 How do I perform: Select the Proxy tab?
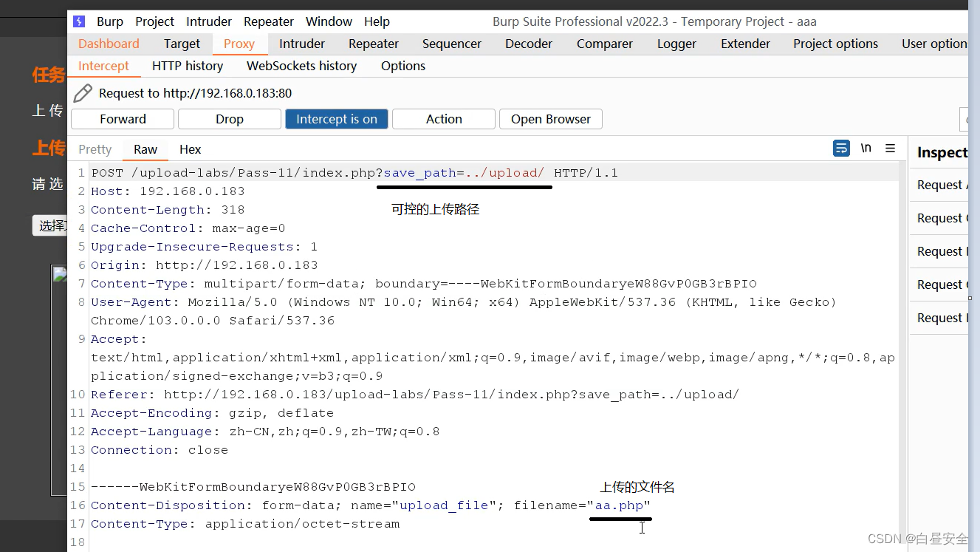pos(239,44)
